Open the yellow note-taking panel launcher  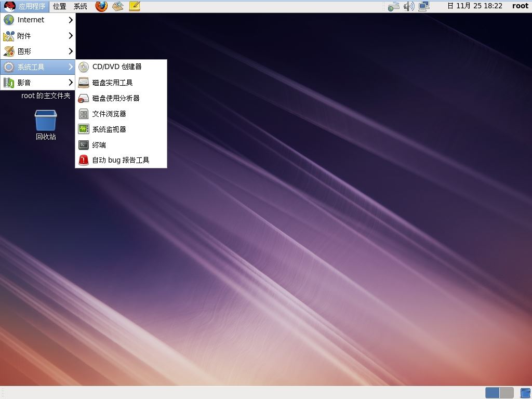click(x=135, y=6)
